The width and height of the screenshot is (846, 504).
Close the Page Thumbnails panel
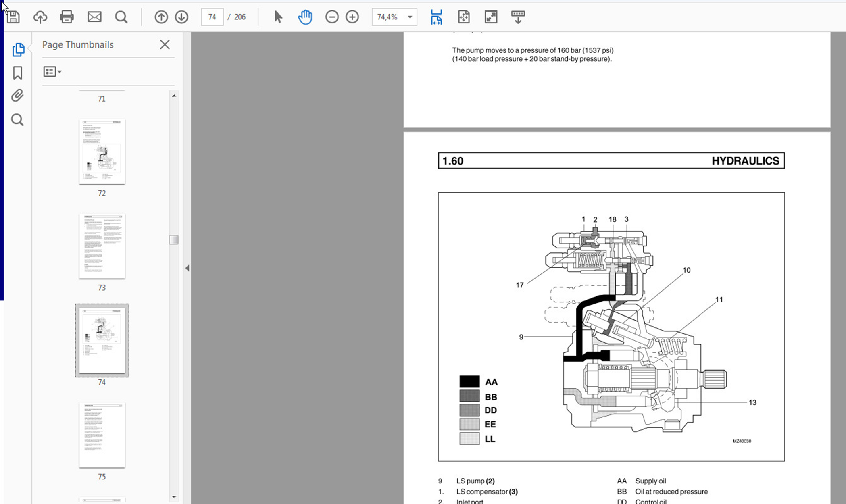[165, 44]
